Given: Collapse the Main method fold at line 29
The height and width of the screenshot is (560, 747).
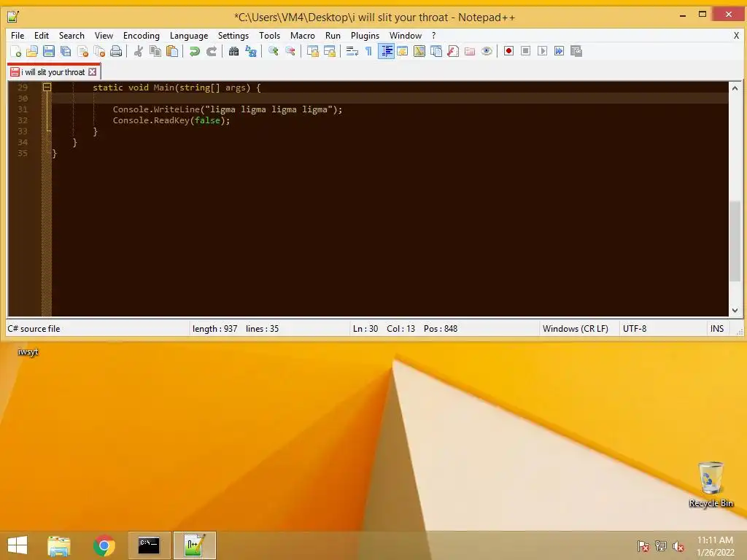Looking at the screenshot, I should [x=47, y=87].
